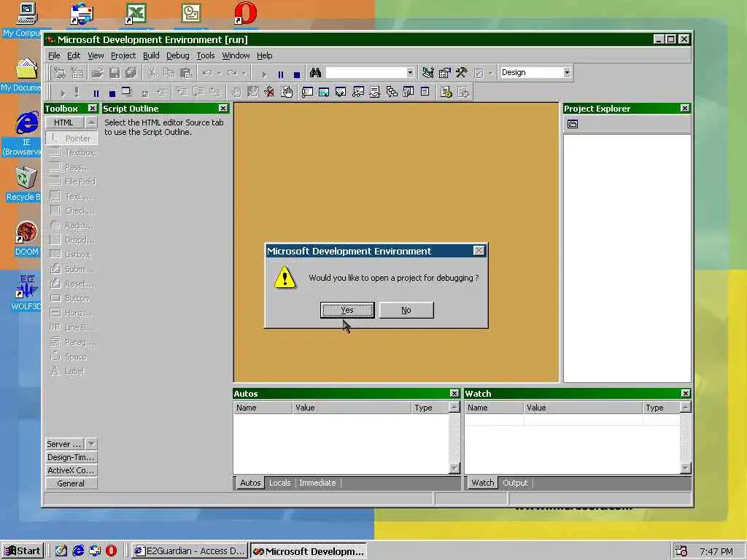Click No in the debugging dialog
Image resolution: width=747 pixels, height=560 pixels.
click(406, 310)
